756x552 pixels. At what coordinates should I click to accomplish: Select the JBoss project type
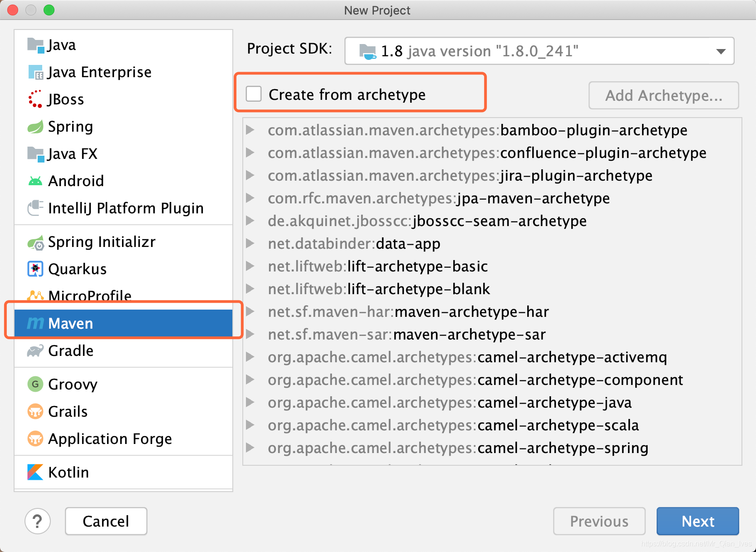pyautogui.click(x=65, y=99)
